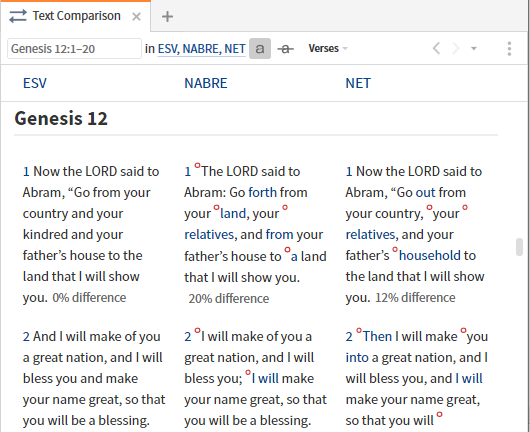Click highlighted word 'relatives' in NABRE
530x432 pixels.
(210, 235)
